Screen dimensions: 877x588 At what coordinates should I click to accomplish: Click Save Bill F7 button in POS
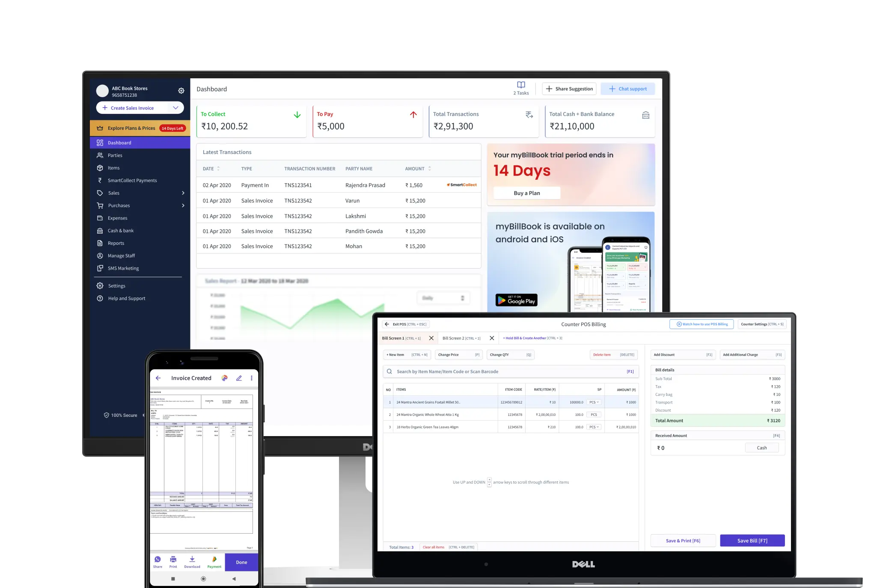[x=752, y=540]
